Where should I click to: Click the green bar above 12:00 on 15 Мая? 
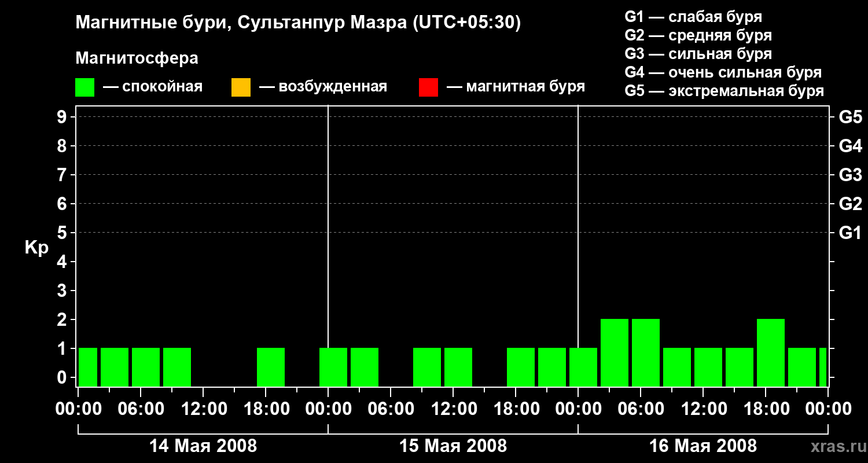[x=458, y=367]
